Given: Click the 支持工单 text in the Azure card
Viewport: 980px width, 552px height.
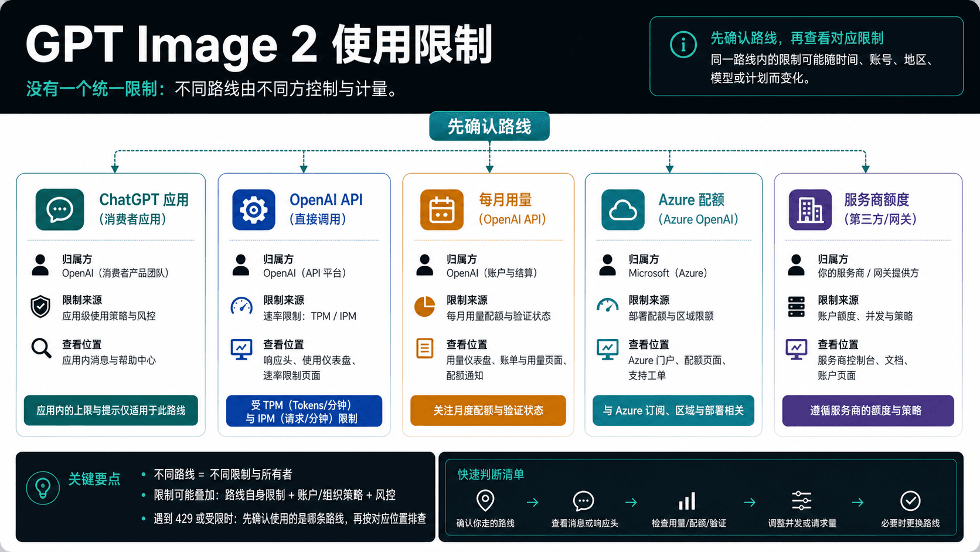Looking at the screenshot, I should tap(647, 375).
